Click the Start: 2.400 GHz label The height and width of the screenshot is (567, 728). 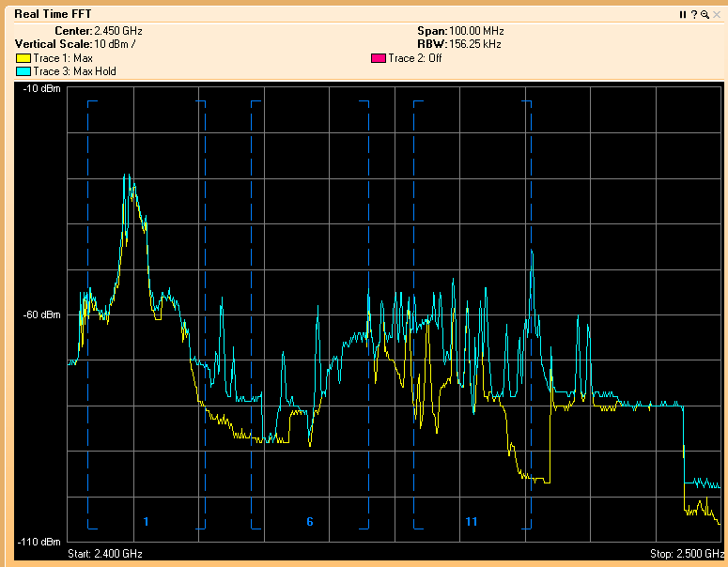105,554
